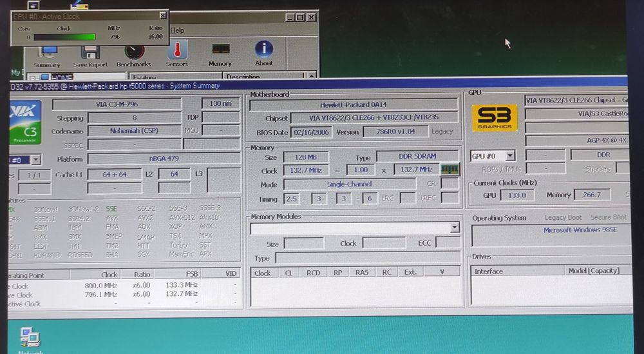Click the memory timing 2.5 value

pyautogui.click(x=291, y=199)
